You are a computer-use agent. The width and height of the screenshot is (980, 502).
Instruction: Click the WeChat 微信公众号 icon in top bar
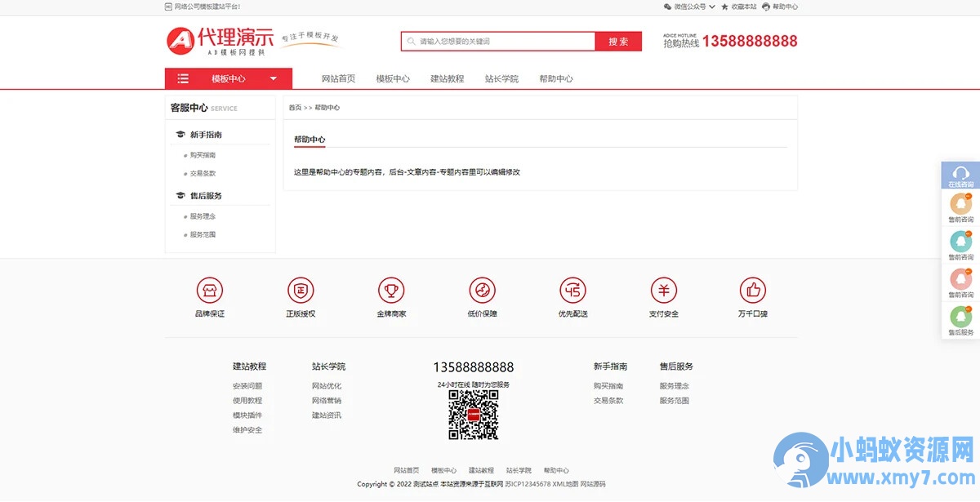[667, 7]
